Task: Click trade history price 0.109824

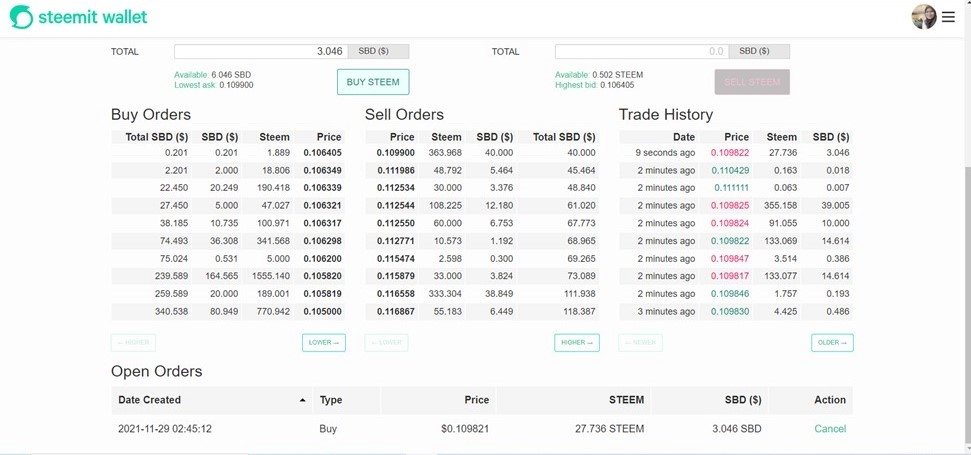Action: click(x=729, y=223)
